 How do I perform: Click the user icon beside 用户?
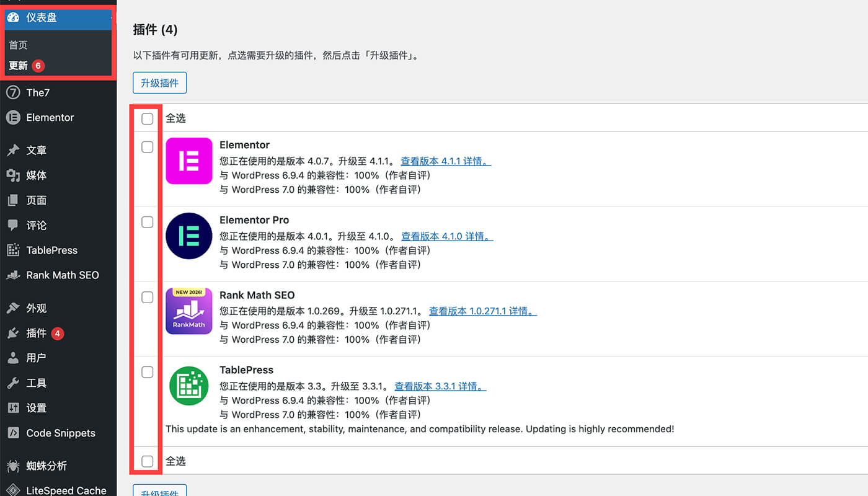click(13, 358)
